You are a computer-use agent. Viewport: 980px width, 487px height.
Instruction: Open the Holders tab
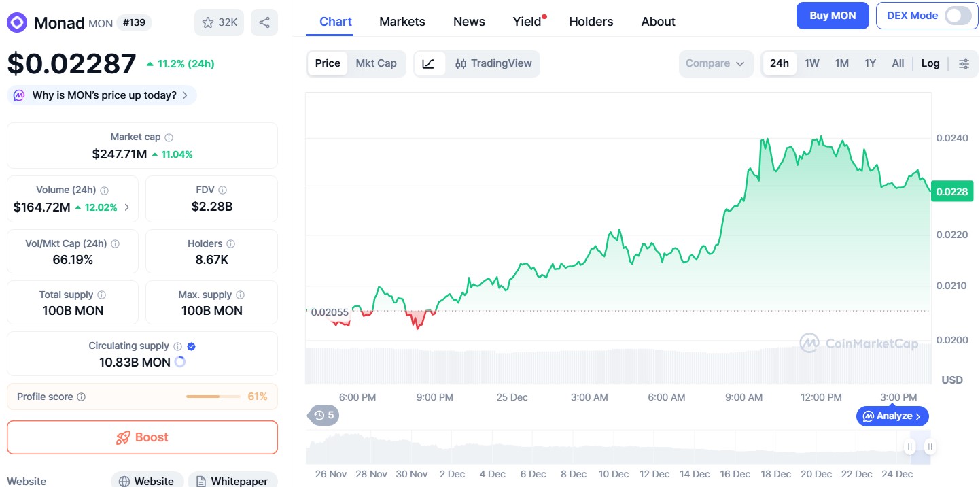[x=590, y=21]
